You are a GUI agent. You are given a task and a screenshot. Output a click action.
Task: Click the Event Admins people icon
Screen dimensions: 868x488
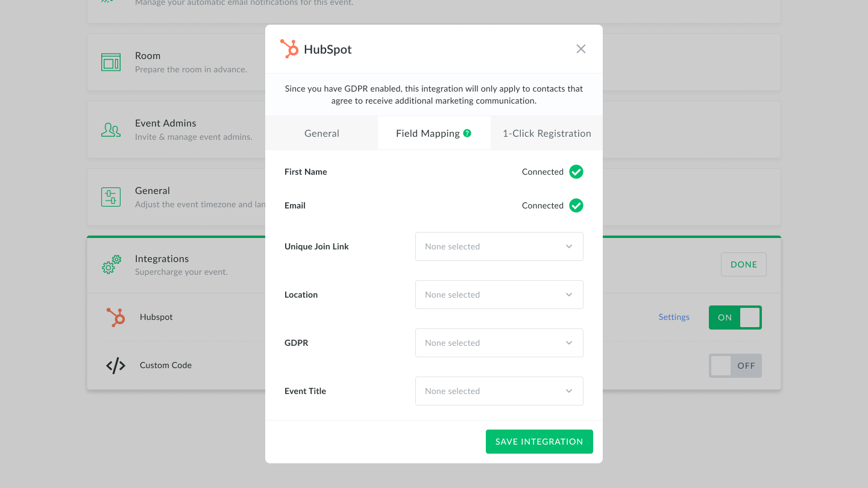tap(111, 130)
